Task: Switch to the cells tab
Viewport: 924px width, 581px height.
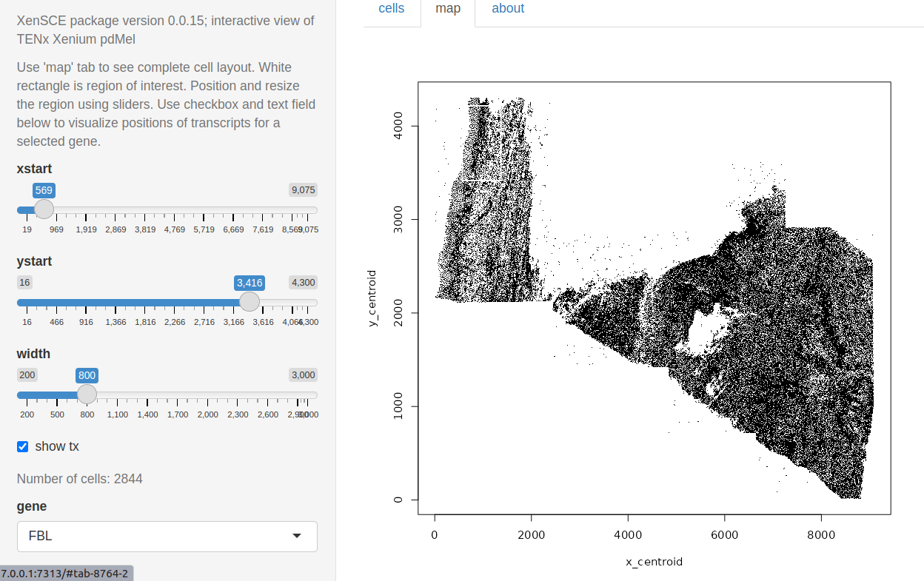Action: tap(392, 9)
